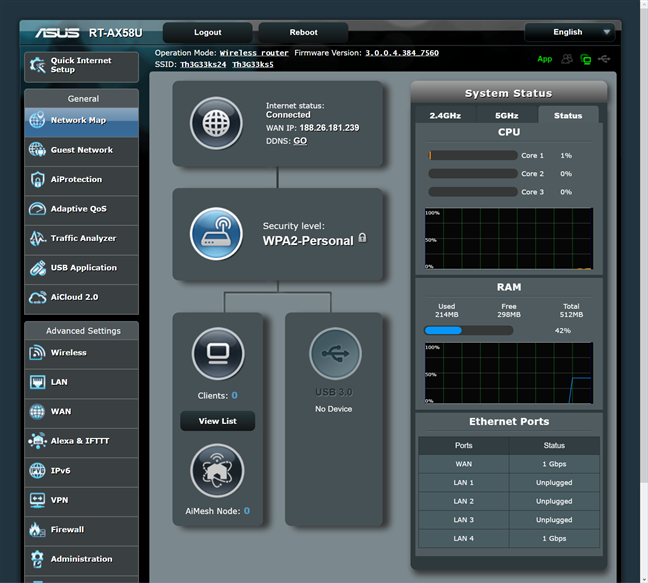
Task: Click the browser vertical scrollbar
Action: tap(644, 248)
